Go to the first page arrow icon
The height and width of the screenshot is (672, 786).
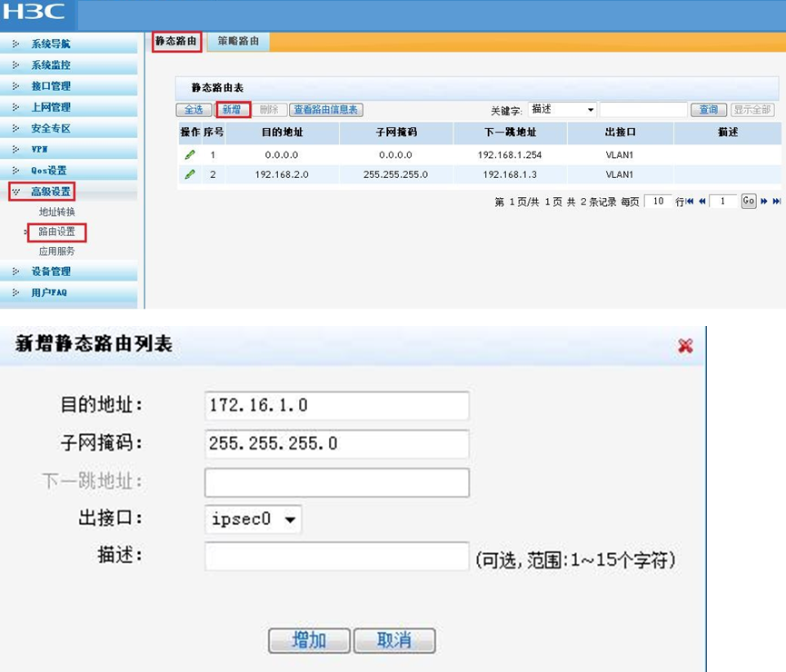pos(691,201)
